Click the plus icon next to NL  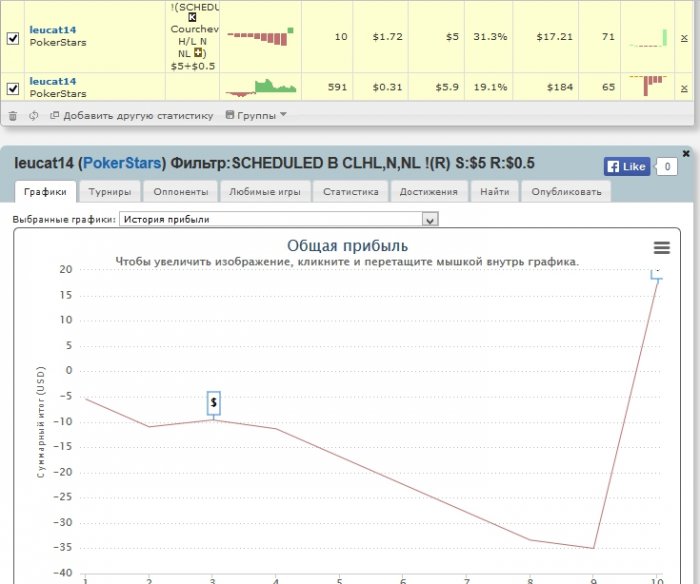click(198, 53)
